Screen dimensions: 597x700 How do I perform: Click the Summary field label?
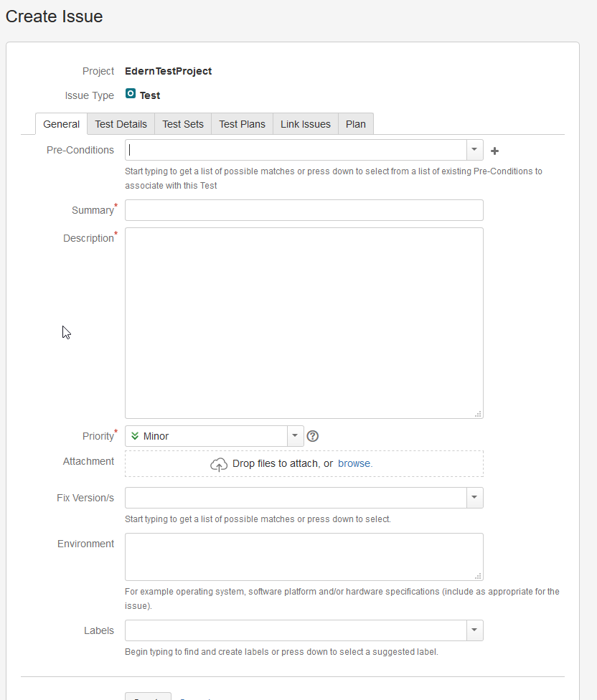click(x=93, y=210)
